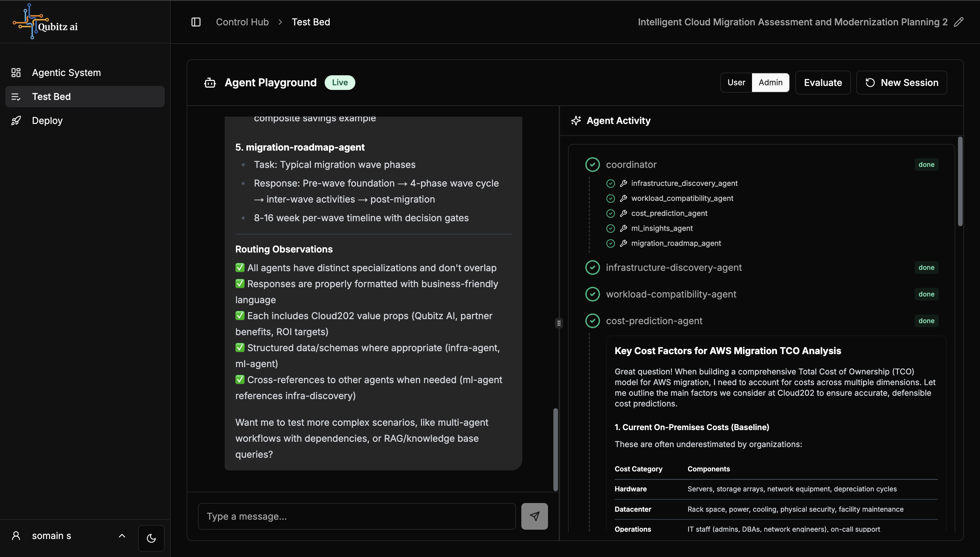Image resolution: width=980 pixels, height=557 pixels.
Task: Toggle the sidebar panel icon
Action: (x=196, y=22)
